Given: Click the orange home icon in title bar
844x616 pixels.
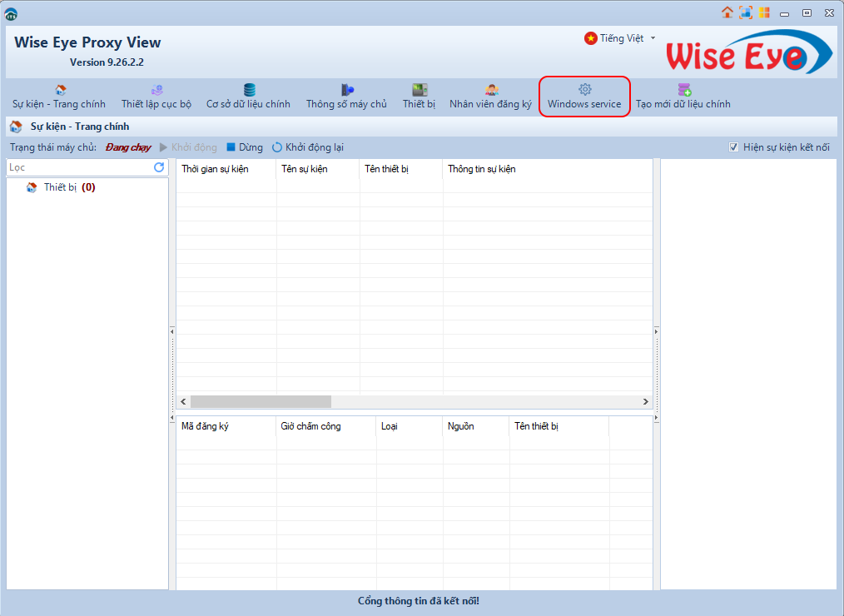Looking at the screenshot, I should [x=727, y=12].
